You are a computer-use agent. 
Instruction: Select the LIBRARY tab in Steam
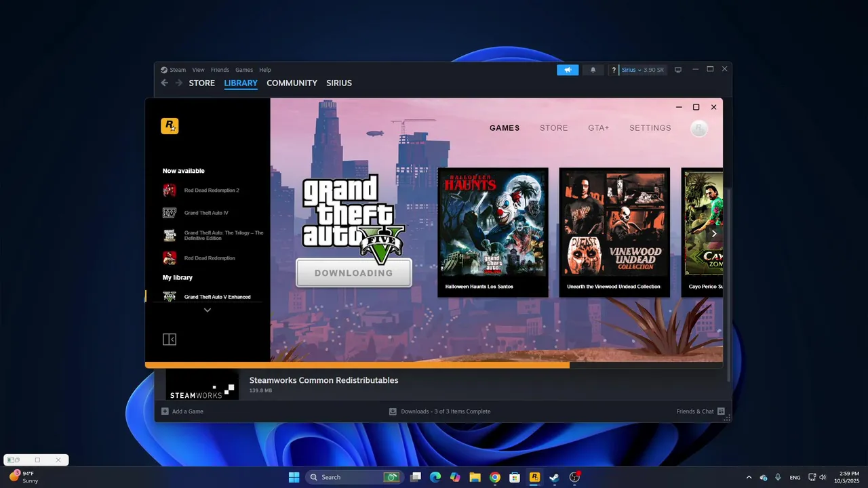click(241, 83)
